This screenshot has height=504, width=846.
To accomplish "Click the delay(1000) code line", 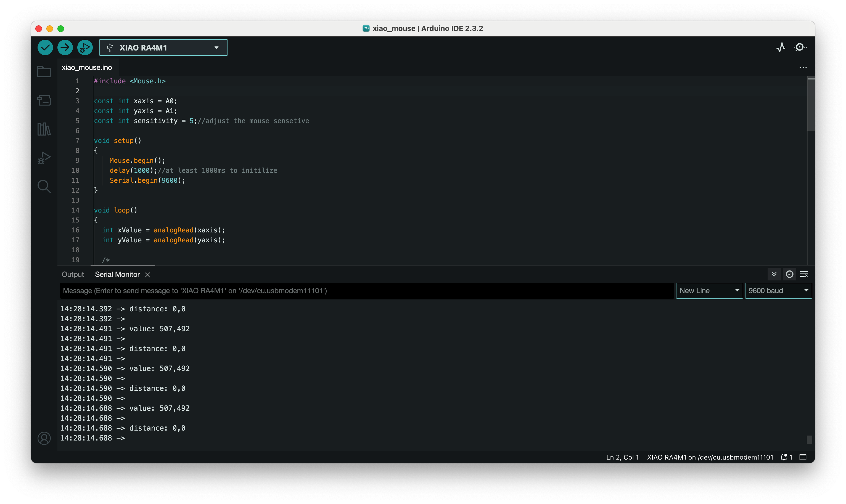I will (x=193, y=170).
